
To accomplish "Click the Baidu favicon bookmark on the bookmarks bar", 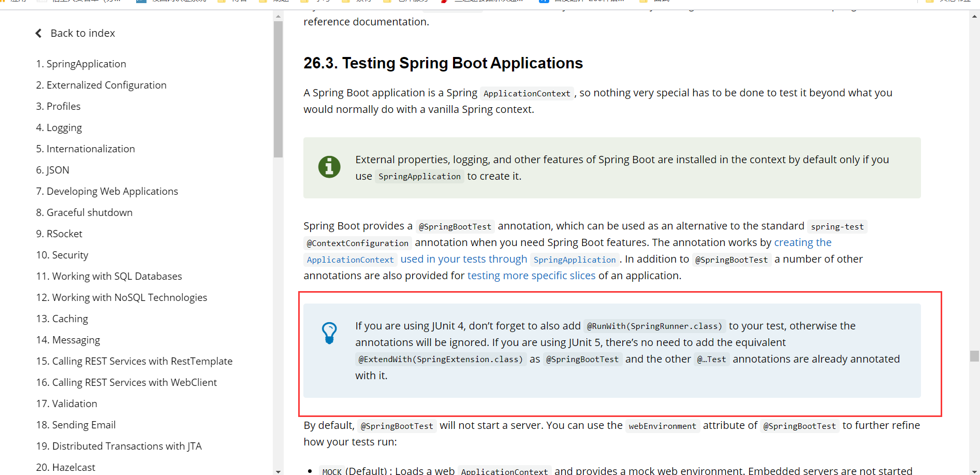I will pos(543,2).
